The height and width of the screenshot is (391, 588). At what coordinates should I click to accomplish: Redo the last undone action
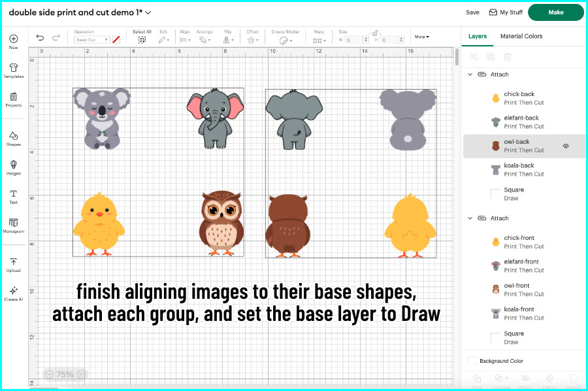pyautogui.click(x=56, y=37)
